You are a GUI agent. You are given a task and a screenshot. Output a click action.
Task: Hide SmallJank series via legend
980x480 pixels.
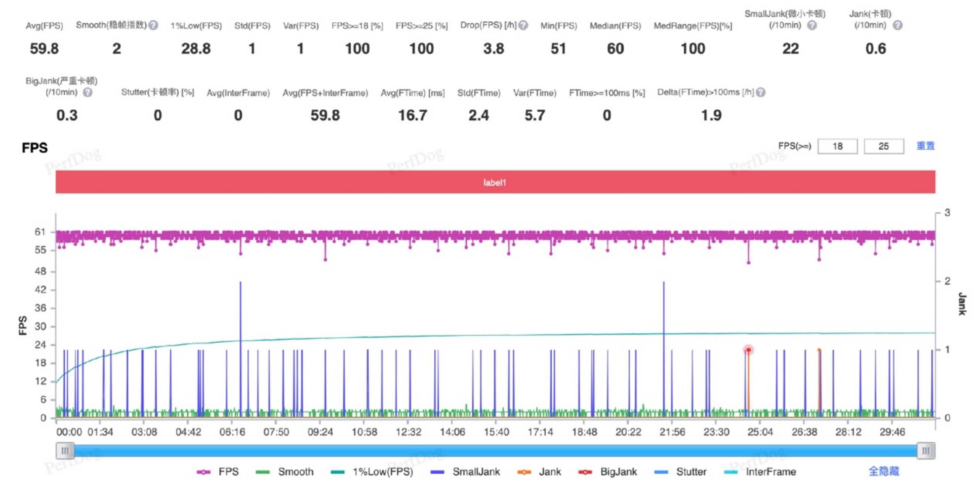(465, 472)
